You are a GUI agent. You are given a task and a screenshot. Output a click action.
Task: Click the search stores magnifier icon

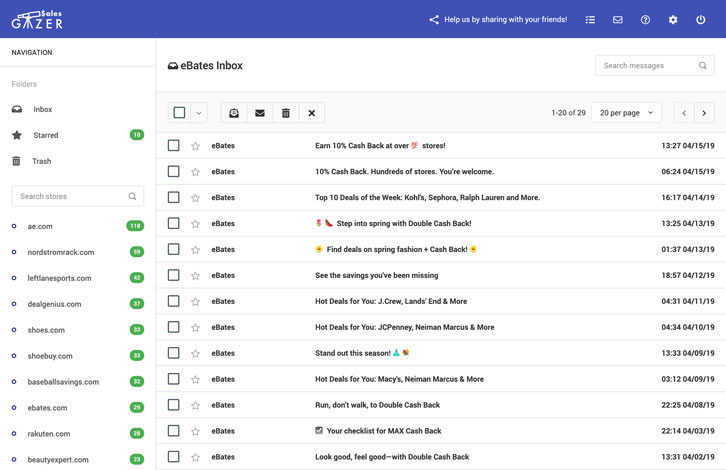(x=132, y=196)
